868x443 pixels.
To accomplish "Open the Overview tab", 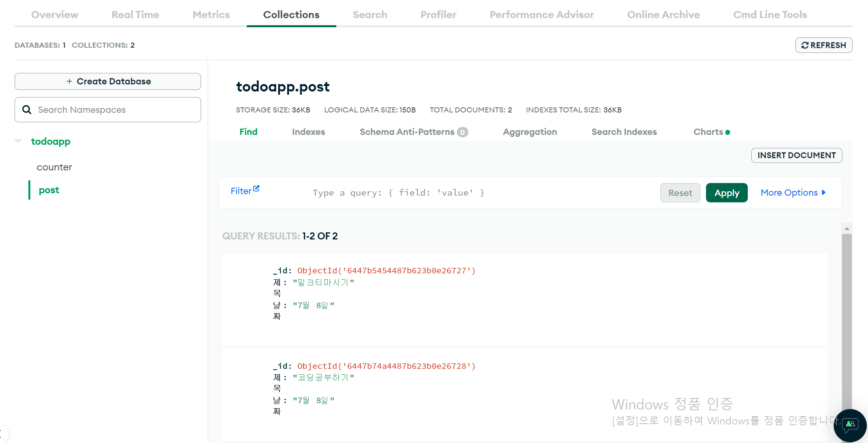I will [x=55, y=15].
